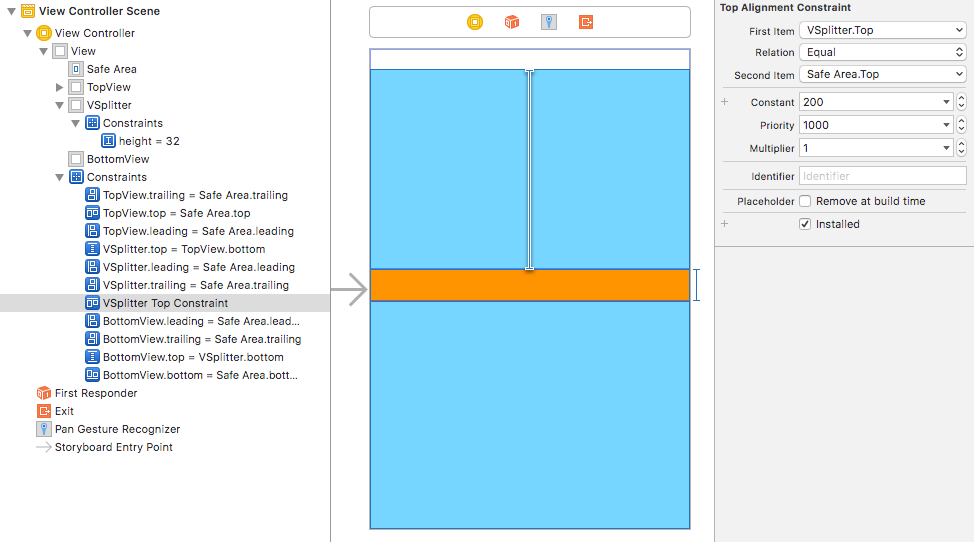Select Pan Gesture Recognizer in outline
974x542 pixels.
[x=117, y=429]
